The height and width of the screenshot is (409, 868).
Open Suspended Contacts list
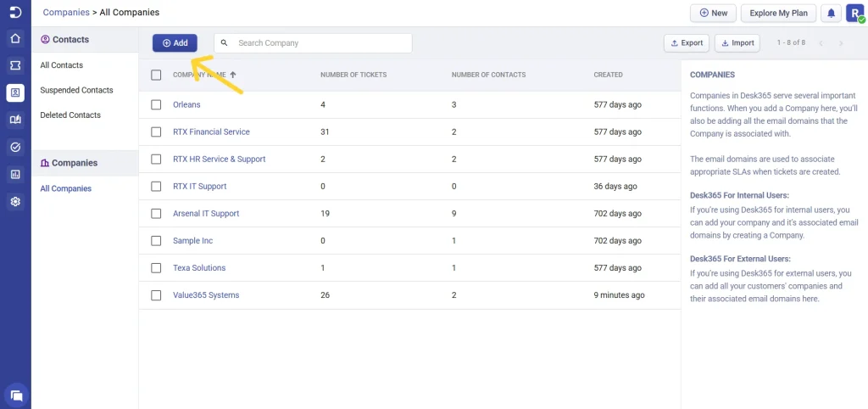(x=76, y=90)
